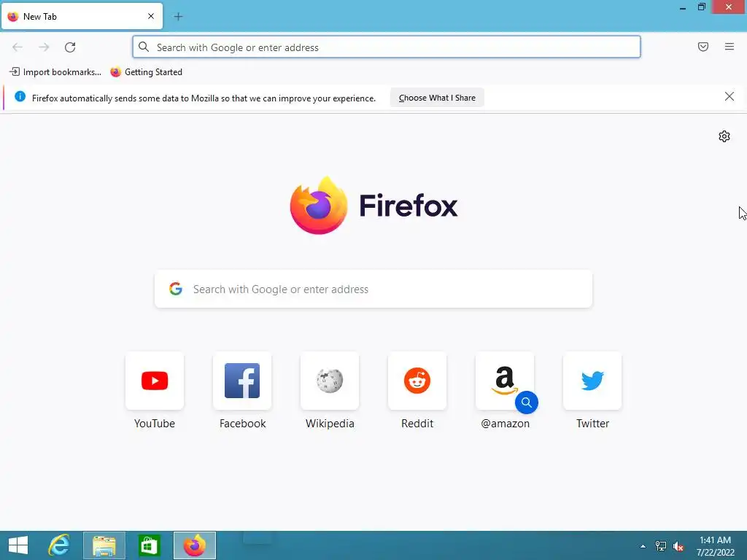
Task: Restore down the Firefox window
Action: click(701, 7)
